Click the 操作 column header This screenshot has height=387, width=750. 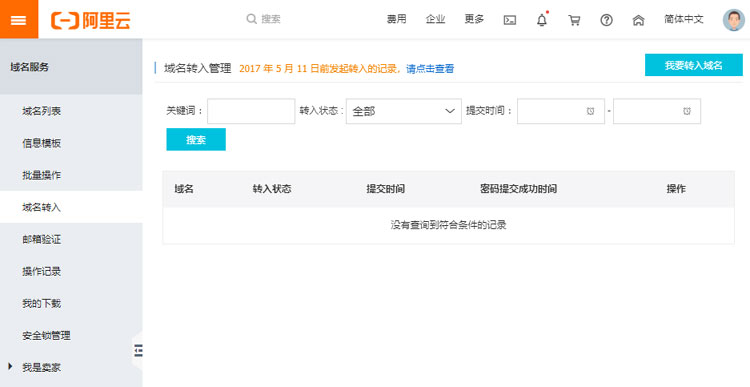(676, 189)
